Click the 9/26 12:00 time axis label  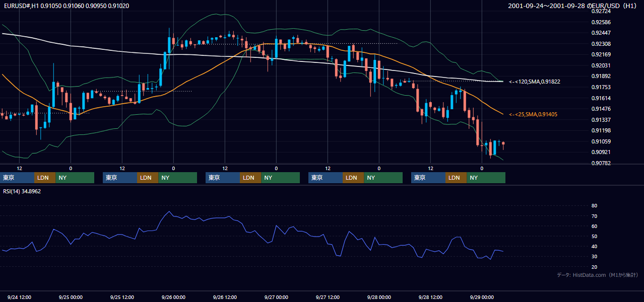point(225,297)
